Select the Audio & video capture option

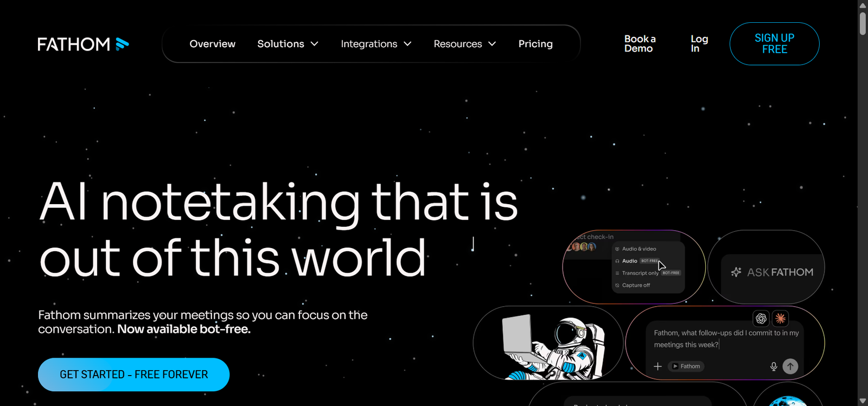(x=639, y=249)
